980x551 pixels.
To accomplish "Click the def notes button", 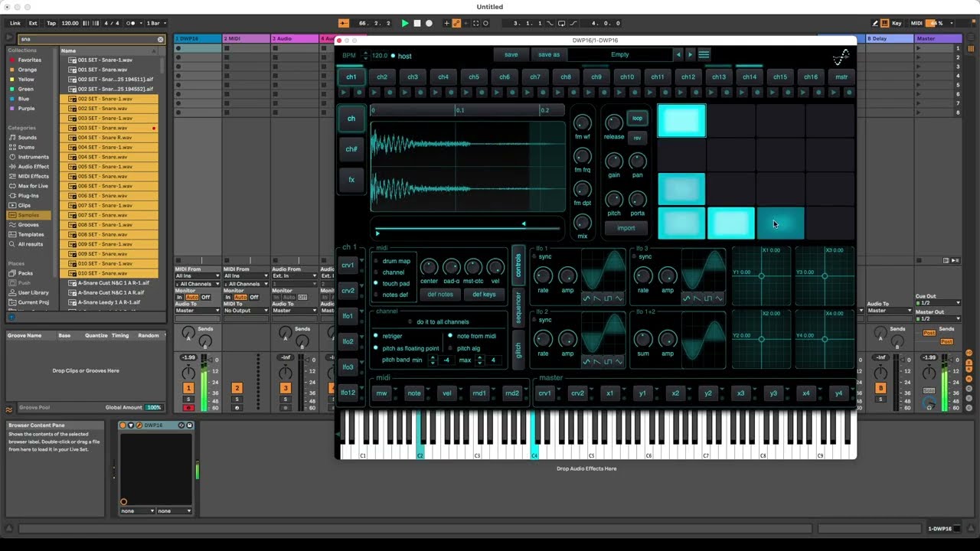I will pos(440,295).
